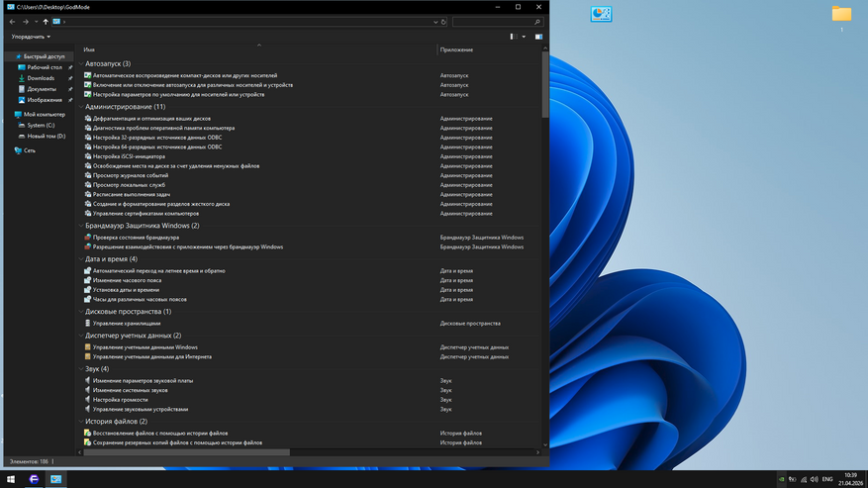Toggle the preview pane button
The width and height of the screenshot is (868, 488).
coord(538,37)
